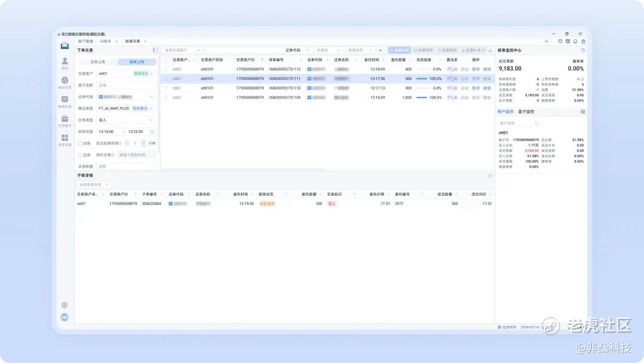This screenshot has height=363, width=644.
Task: Click the 批量暂停 button
Action: coord(423,50)
